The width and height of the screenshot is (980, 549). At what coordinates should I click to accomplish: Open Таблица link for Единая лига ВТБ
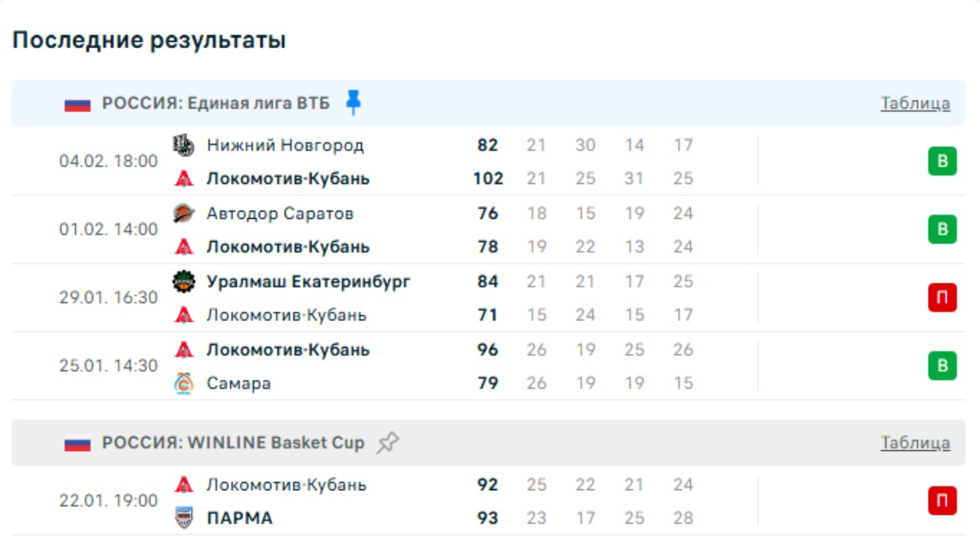tap(915, 104)
